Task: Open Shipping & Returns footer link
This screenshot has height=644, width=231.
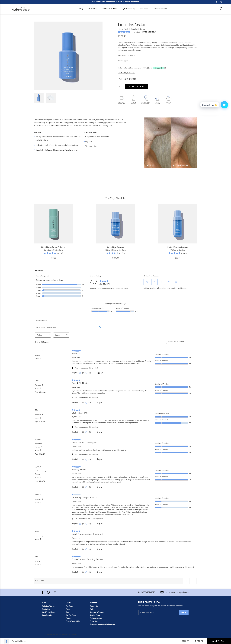Action: tap(96, 612)
